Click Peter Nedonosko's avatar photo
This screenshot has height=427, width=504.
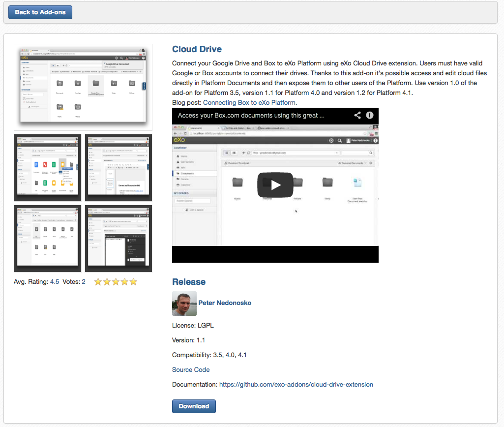click(x=184, y=304)
